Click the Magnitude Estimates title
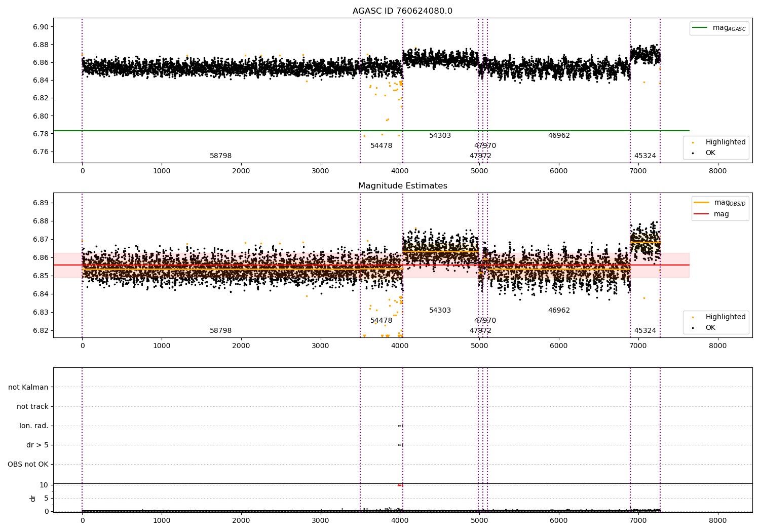Screen dimensions: 760x532 [x=402, y=186]
